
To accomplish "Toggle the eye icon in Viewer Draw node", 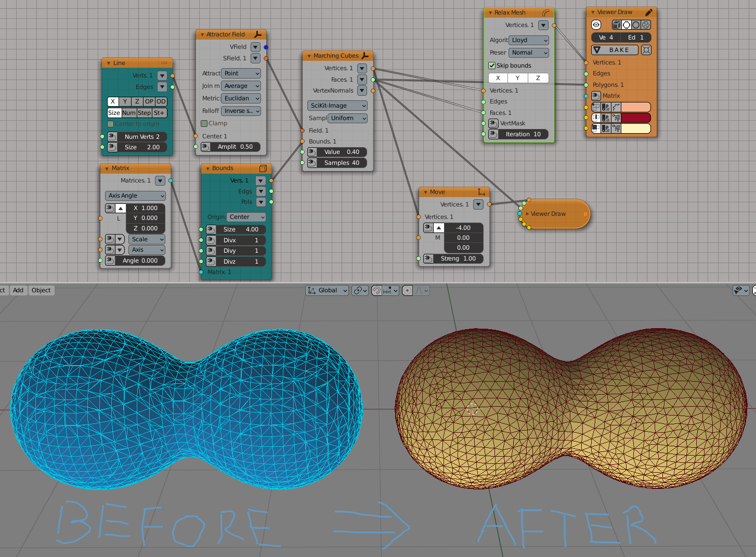I will (x=596, y=25).
